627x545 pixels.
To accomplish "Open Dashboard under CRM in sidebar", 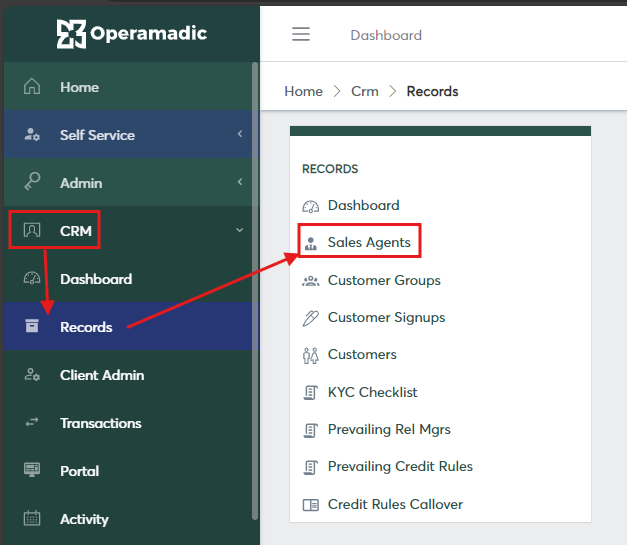I will 132,278.
